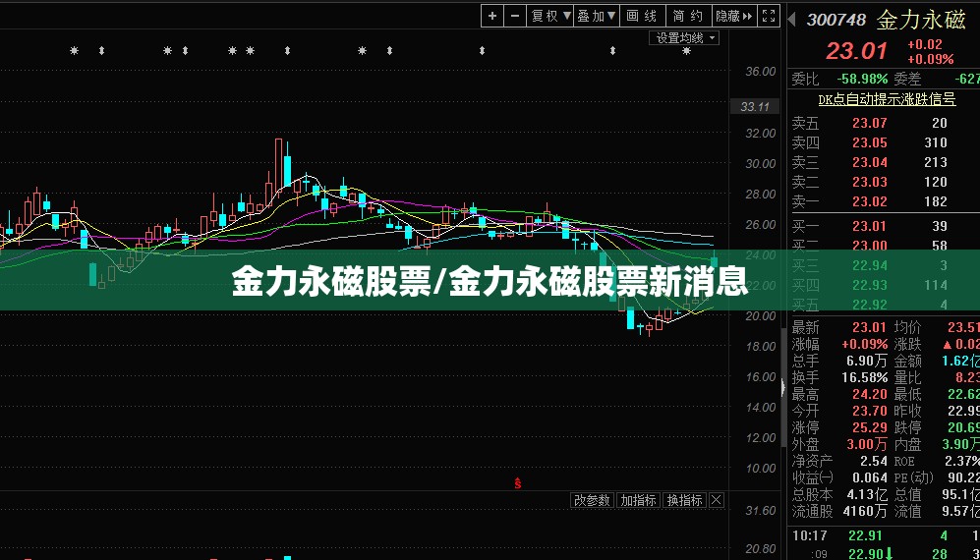Click the 加指标 add indicator button
The image size is (980, 560).
tap(638, 500)
